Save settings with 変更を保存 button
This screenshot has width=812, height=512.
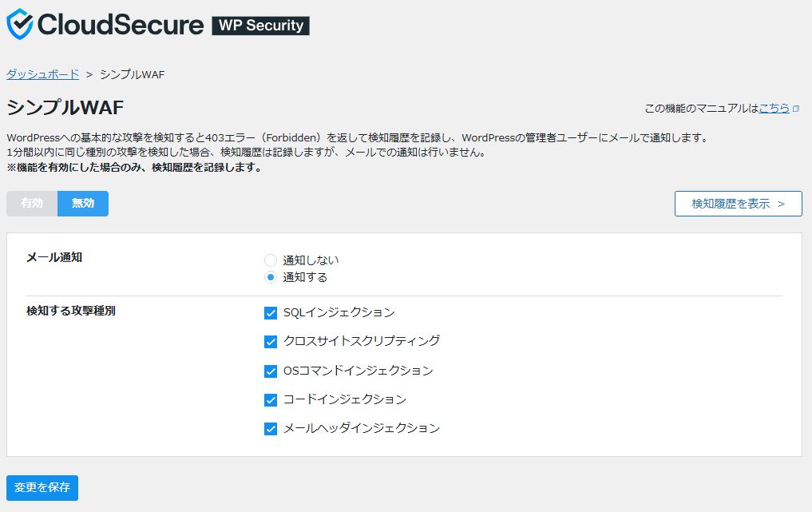(41, 487)
